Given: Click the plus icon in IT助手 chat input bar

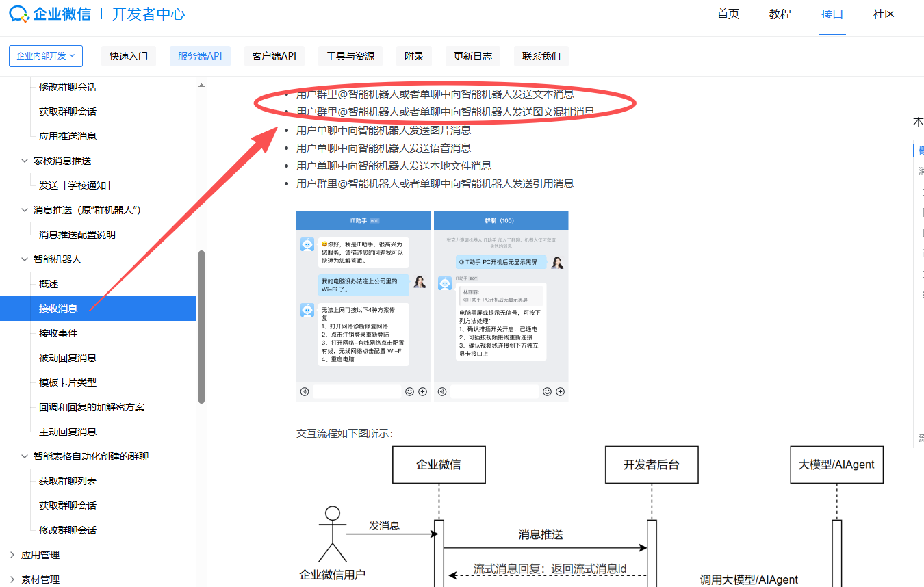Looking at the screenshot, I should coord(422,391).
